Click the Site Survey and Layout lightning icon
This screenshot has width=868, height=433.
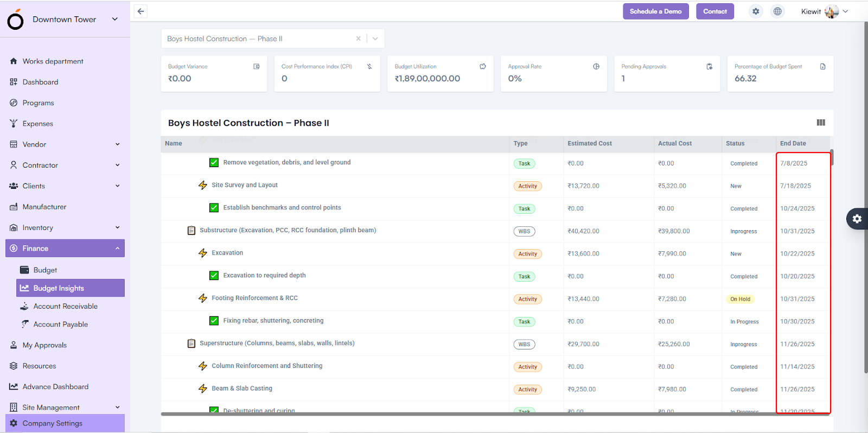click(203, 186)
